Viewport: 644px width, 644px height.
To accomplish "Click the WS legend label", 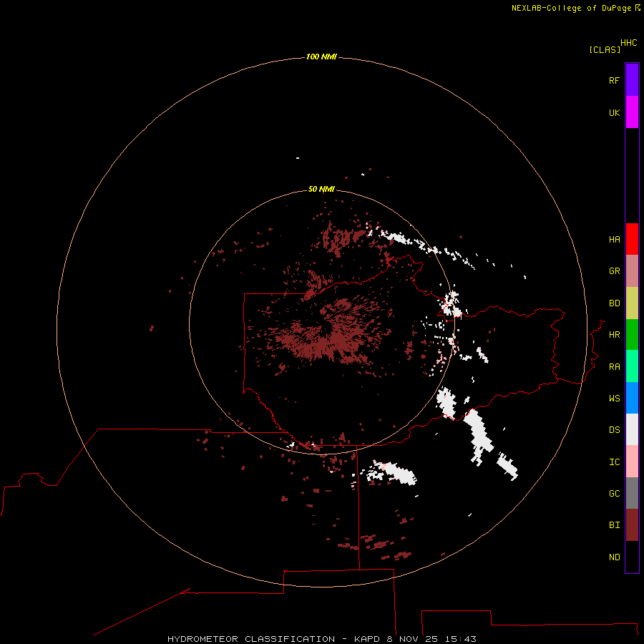I will point(614,399).
